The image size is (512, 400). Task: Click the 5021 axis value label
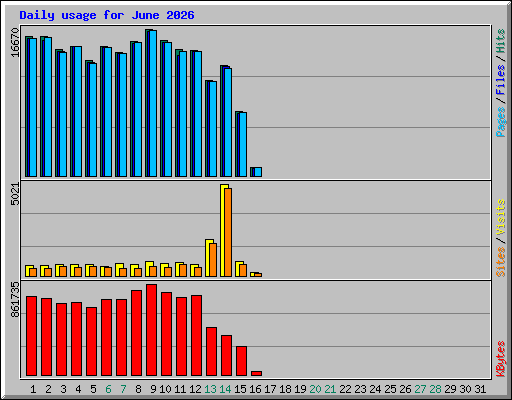(x=15, y=194)
